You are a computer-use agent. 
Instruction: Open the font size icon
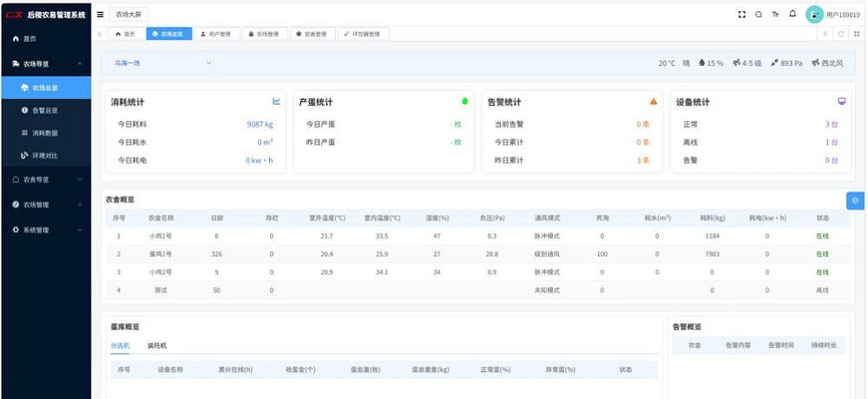[x=775, y=15]
